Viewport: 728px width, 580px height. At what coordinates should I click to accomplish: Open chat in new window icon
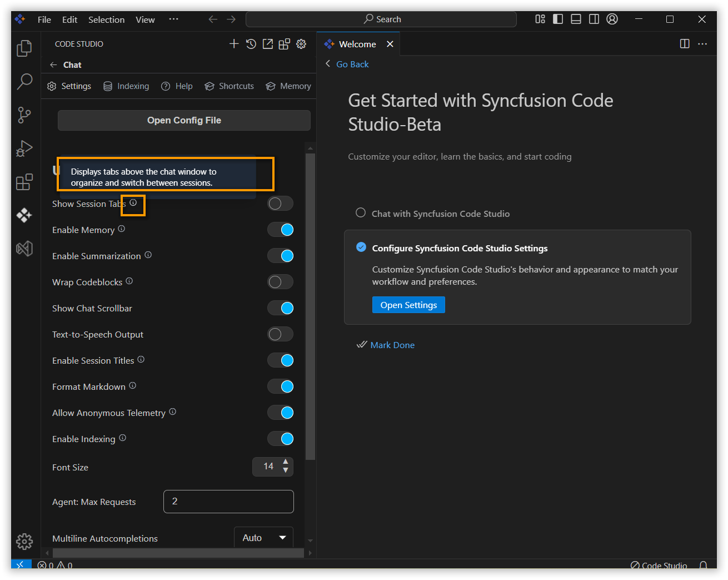[268, 44]
